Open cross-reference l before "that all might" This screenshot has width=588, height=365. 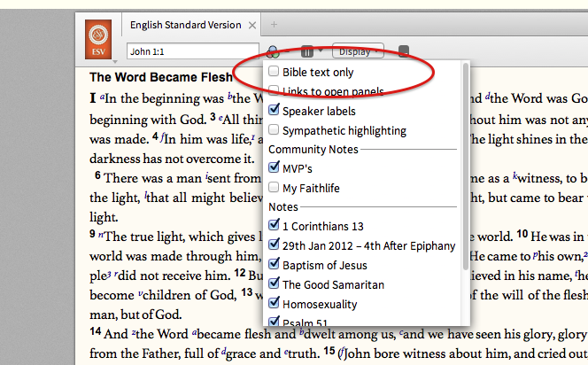pos(145,196)
